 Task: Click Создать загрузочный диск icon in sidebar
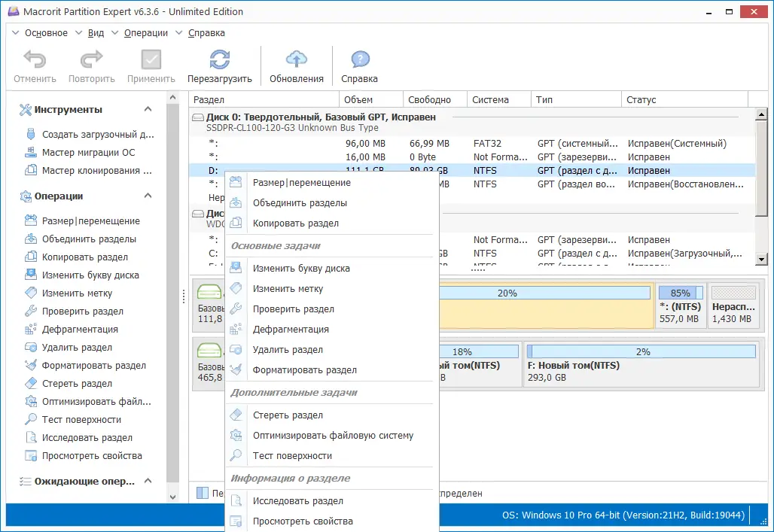31,135
